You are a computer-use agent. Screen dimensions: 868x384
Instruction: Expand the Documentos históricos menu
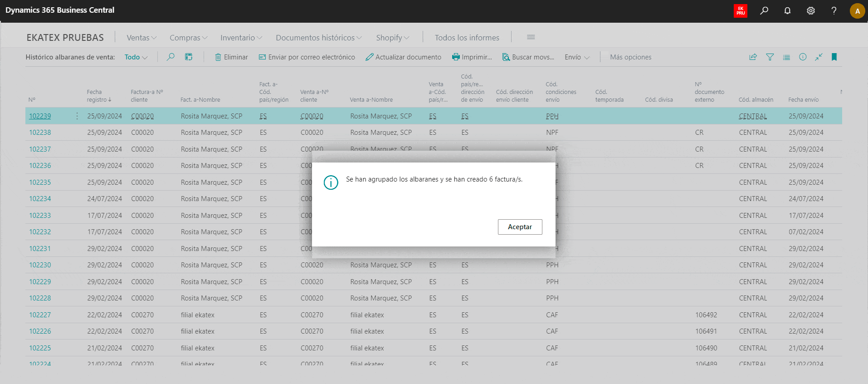tap(318, 38)
